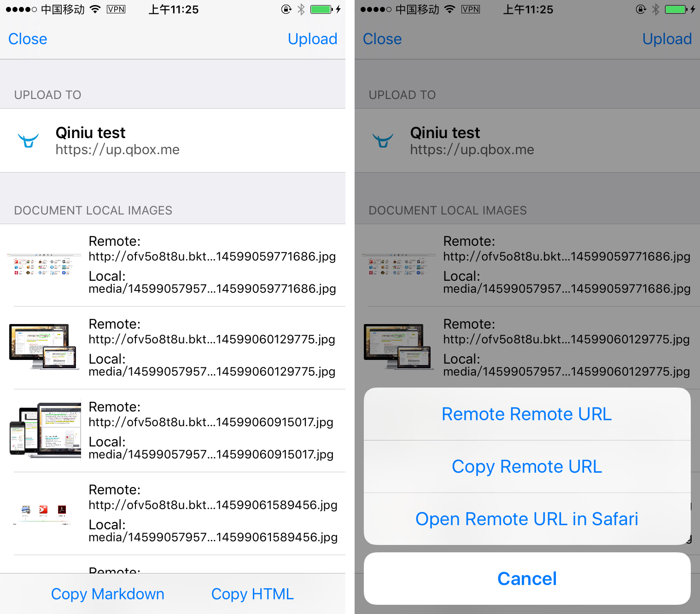Tap Copy HTML at the bottom
Viewport: 700px width, 614px height.
click(252, 594)
